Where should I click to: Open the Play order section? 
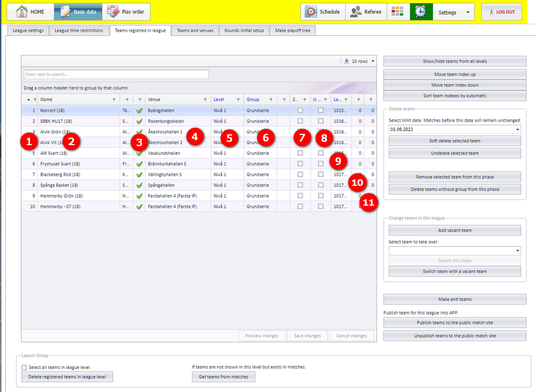point(126,12)
